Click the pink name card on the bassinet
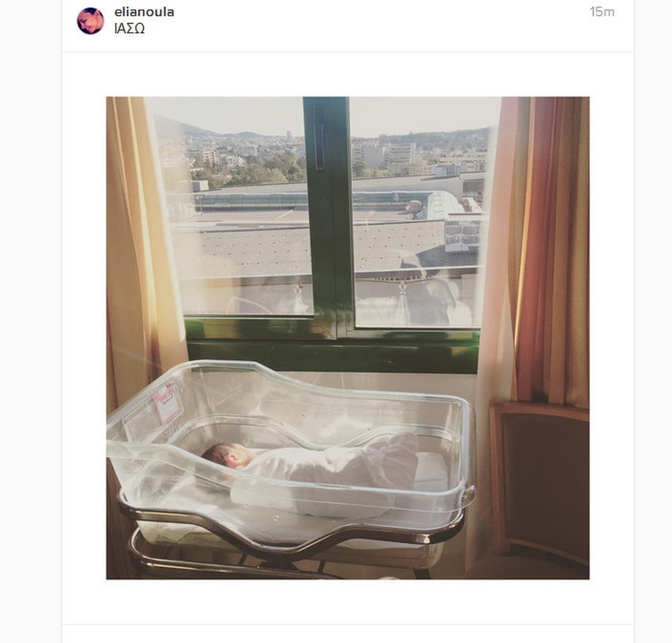 click(x=167, y=402)
